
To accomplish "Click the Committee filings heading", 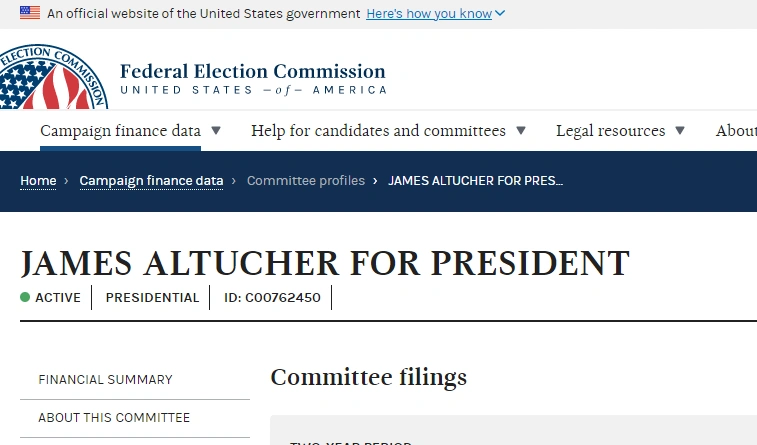I will 368,377.
